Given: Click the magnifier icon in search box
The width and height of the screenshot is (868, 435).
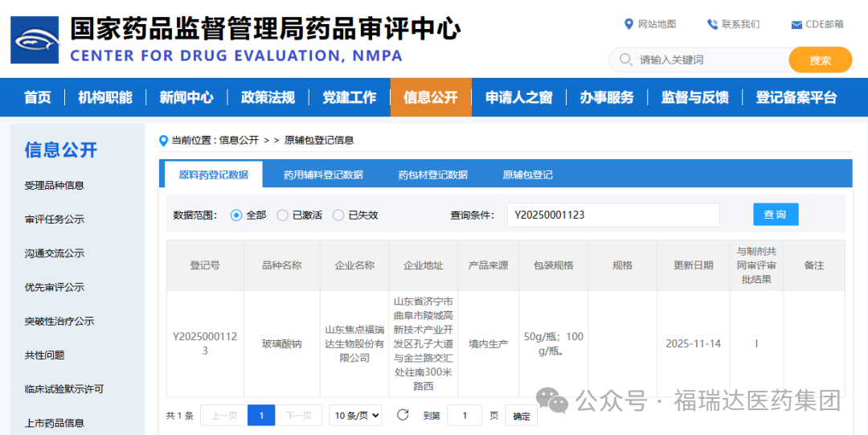Looking at the screenshot, I should pyautogui.click(x=625, y=60).
